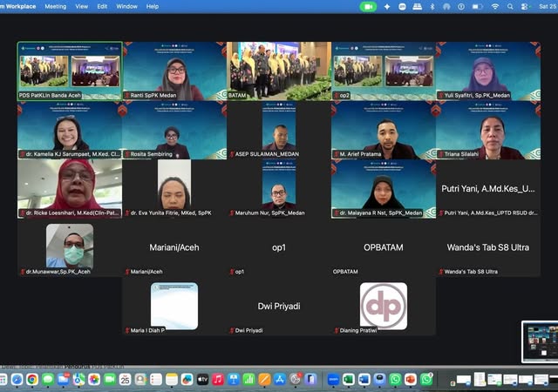558x392 pixels.
Task: Select the PDS PatKLIn Banda Aceh video tile
Action: 70,71
